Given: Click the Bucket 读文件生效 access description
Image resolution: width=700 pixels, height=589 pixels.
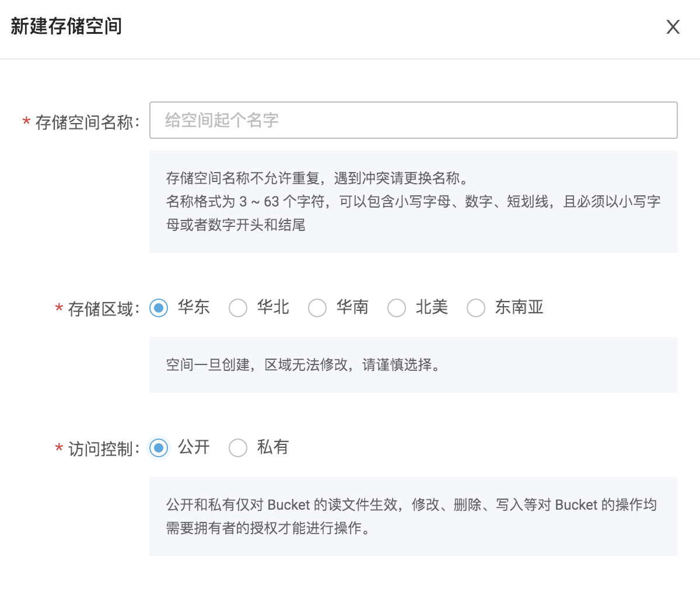Looking at the screenshot, I should 411,505.
